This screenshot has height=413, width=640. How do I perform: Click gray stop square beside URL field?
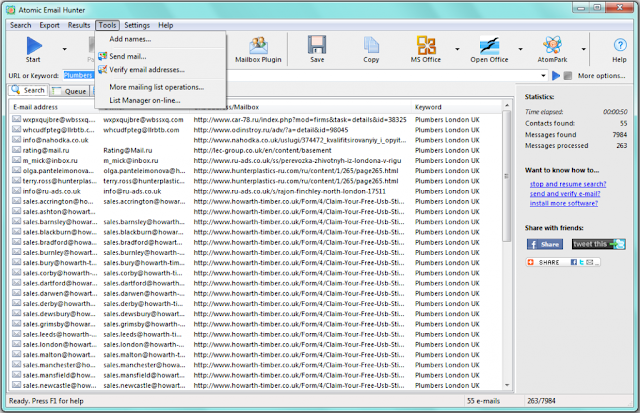pos(567,75)
